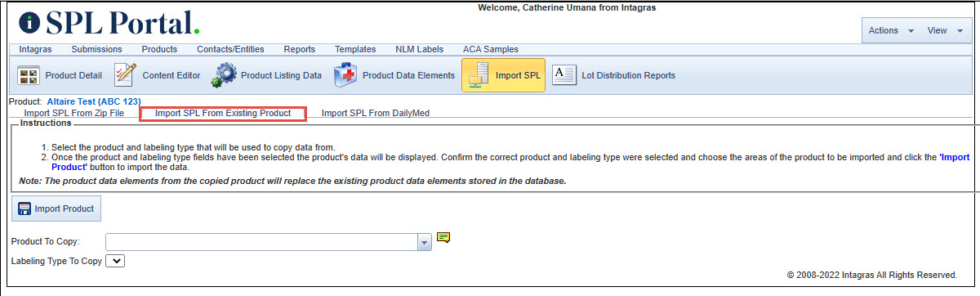
Task: Click the Product Data Elements medical kit icon
Action: tap(345, 75)
